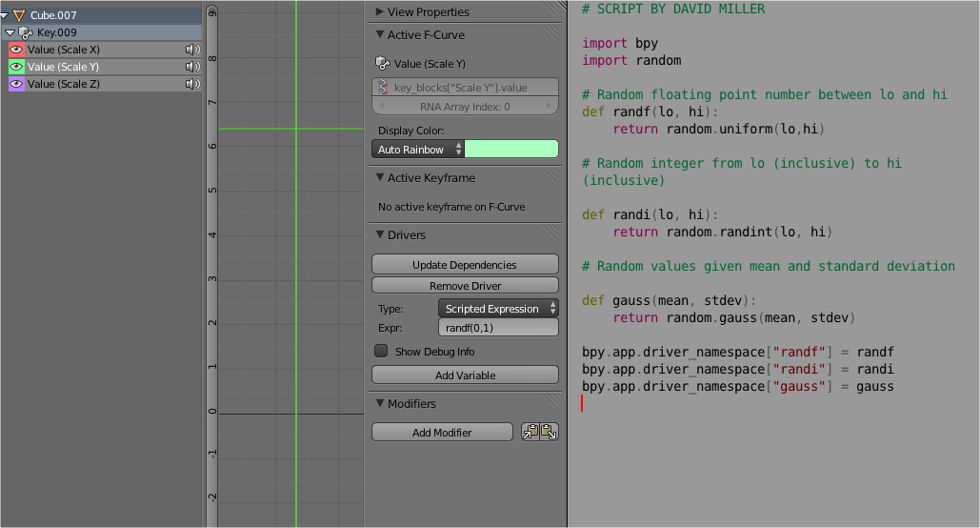The image size is (980, 528).
Task: Click the Add Variable button
Action: (465, 375)
